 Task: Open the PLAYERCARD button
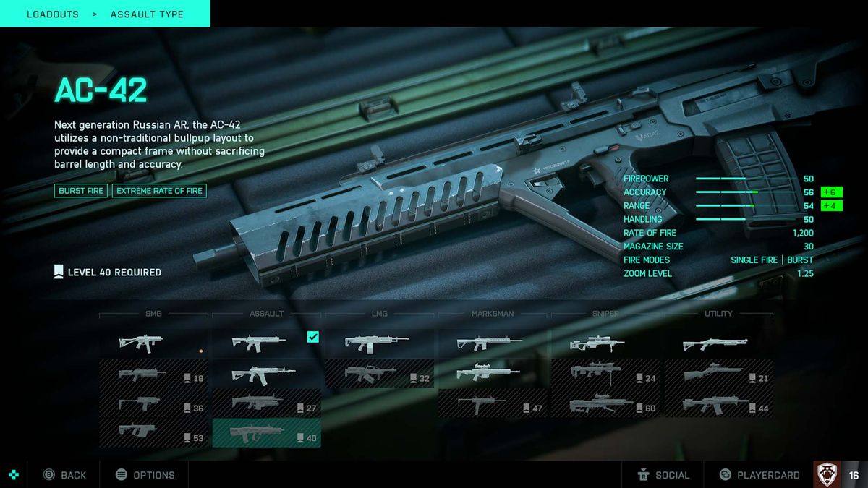click(x=759, y=475)
